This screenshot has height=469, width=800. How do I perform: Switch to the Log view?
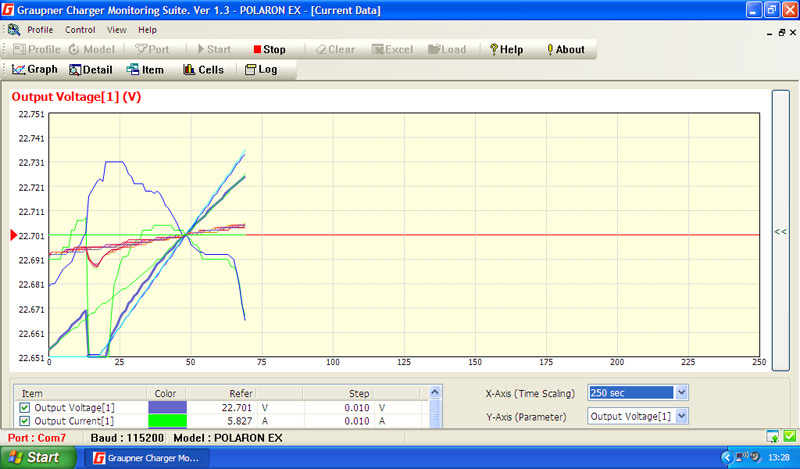(x=261, y=69)
